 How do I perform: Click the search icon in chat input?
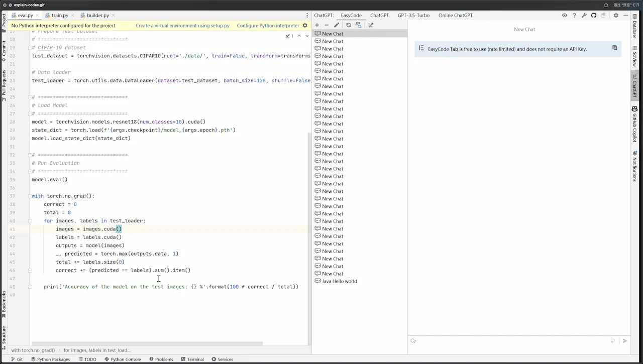[x=413, y=341]
